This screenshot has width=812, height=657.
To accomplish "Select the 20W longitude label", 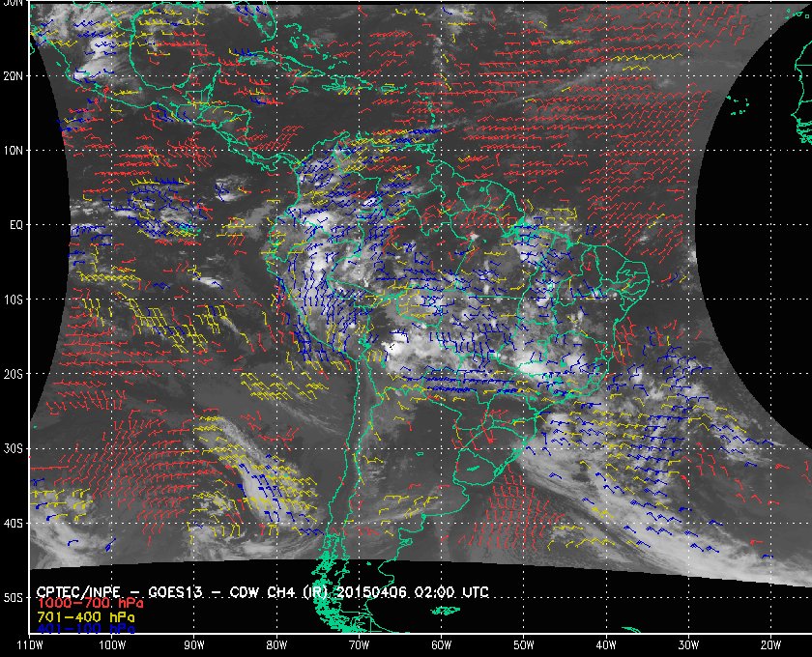I will 770,645.
